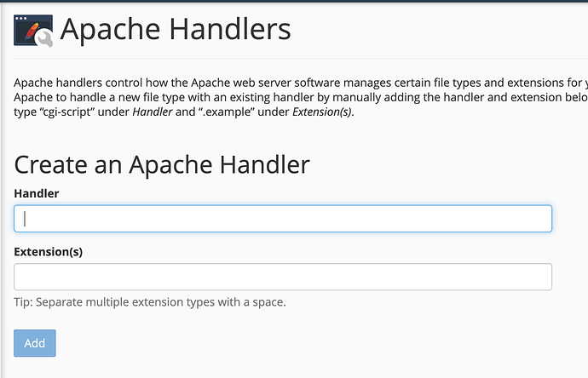Focus the Handler input field
Image resolution: width=588 pixels, height=378 pixels.
pos(283,219)
